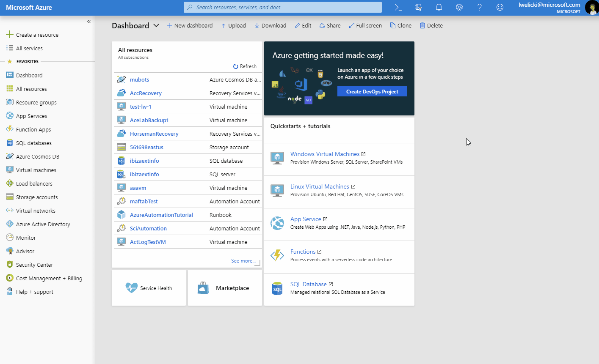Click the search resources input field
599x364 pixels.
(x=282, y=7)
